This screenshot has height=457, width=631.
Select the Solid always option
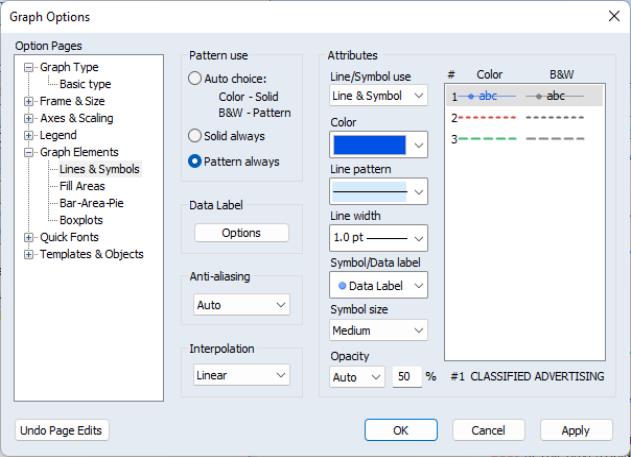coord(196,135)
